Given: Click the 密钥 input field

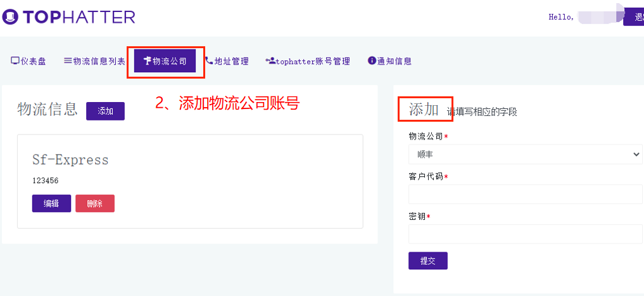Looking at the screenshot, I should 526,234.
